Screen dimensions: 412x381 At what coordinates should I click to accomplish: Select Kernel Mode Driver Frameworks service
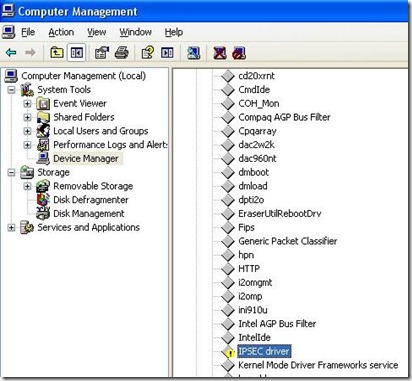[318, 365]
